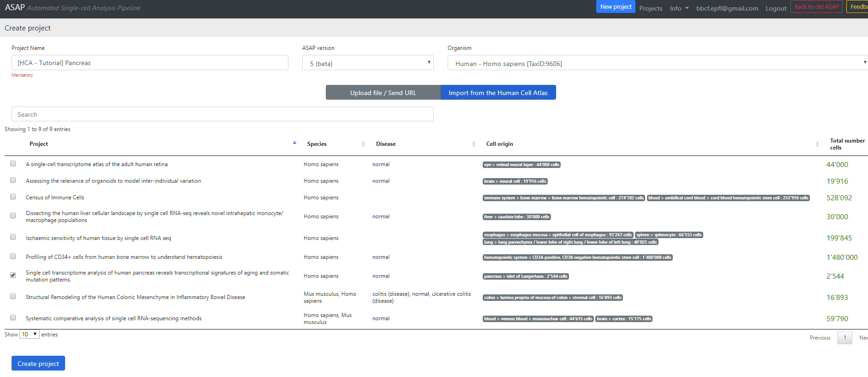Click the Create project button
Screen dimensions: 868x377
tap(38, 364)
